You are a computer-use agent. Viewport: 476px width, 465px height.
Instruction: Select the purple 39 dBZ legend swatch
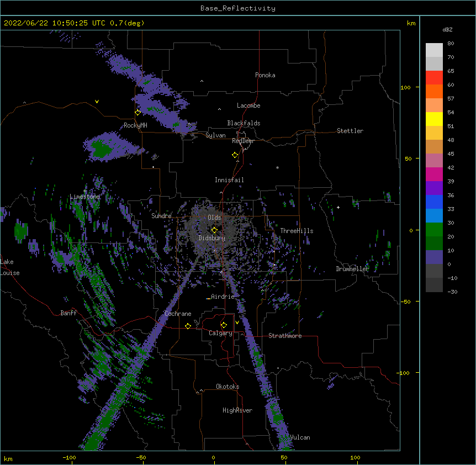point(434,188)
